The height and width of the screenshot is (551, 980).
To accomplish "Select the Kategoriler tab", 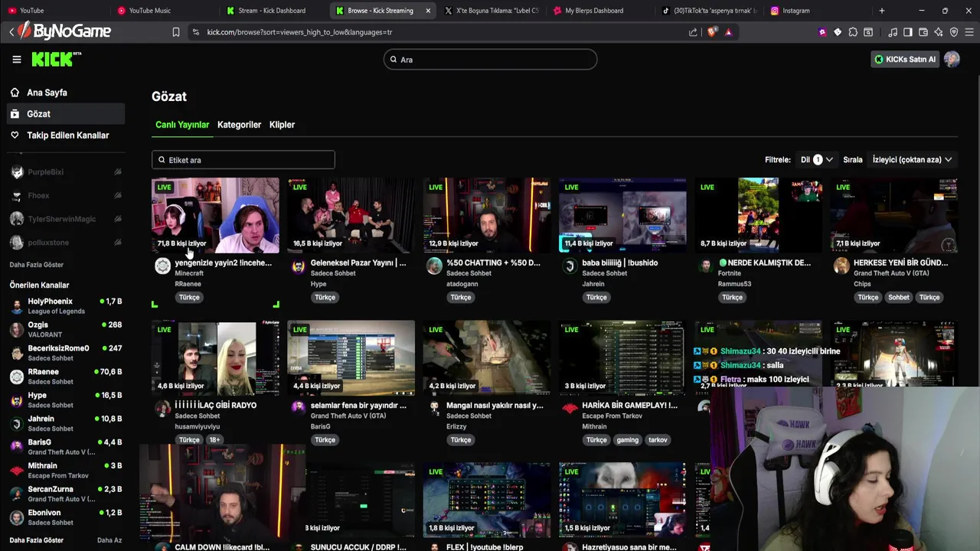I will pos(239,125).
